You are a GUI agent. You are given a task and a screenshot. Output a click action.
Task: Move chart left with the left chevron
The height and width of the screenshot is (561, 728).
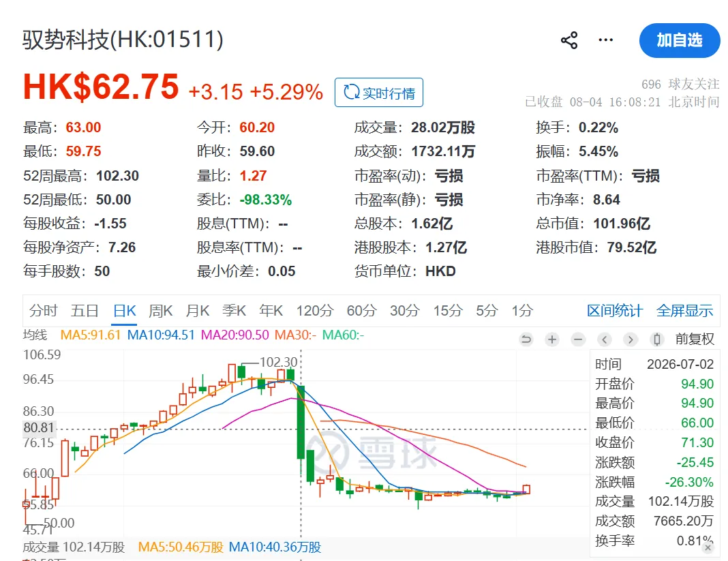(x=604, y=339)
